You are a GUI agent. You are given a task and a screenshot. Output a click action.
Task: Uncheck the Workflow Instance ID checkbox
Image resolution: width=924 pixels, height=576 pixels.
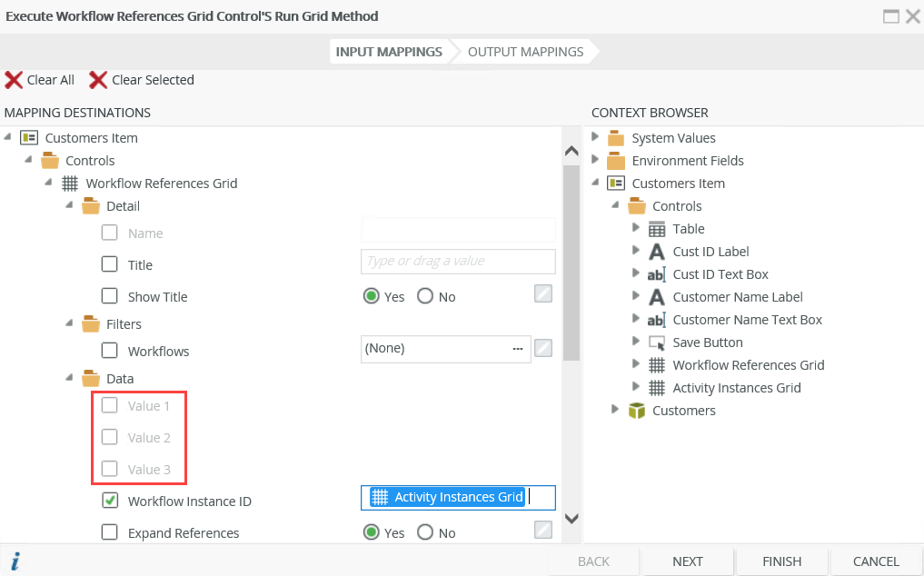pyautogui.click(x=109, y=501)
